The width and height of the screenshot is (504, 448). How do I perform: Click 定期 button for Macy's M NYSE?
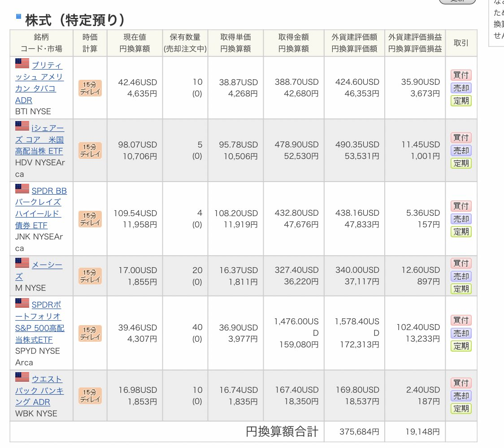(461, 289)
